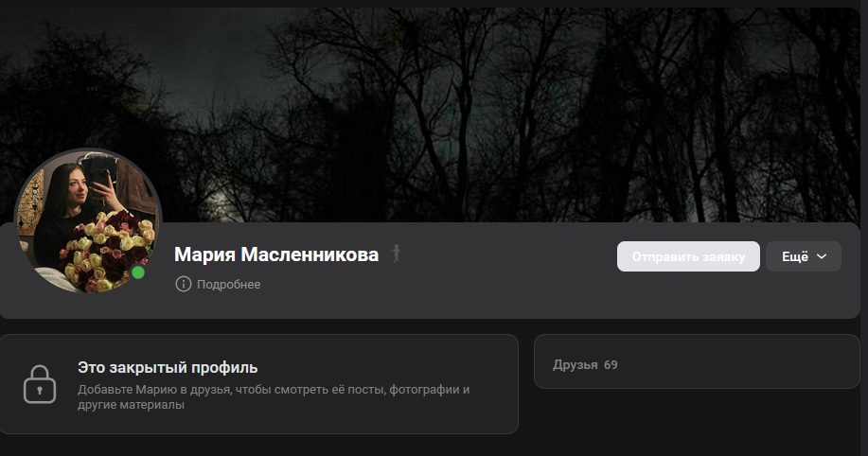
Task: Click the heading Это закрытый профиль
Action: [x=168, y=367]
